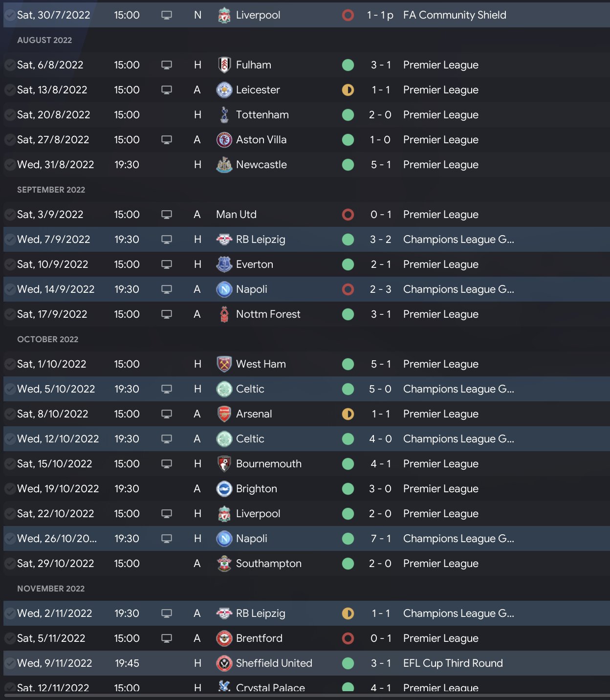Open Nottm Forest team name link
The width and height of the screenshot is (610, 700).
(x=268, y=314)
